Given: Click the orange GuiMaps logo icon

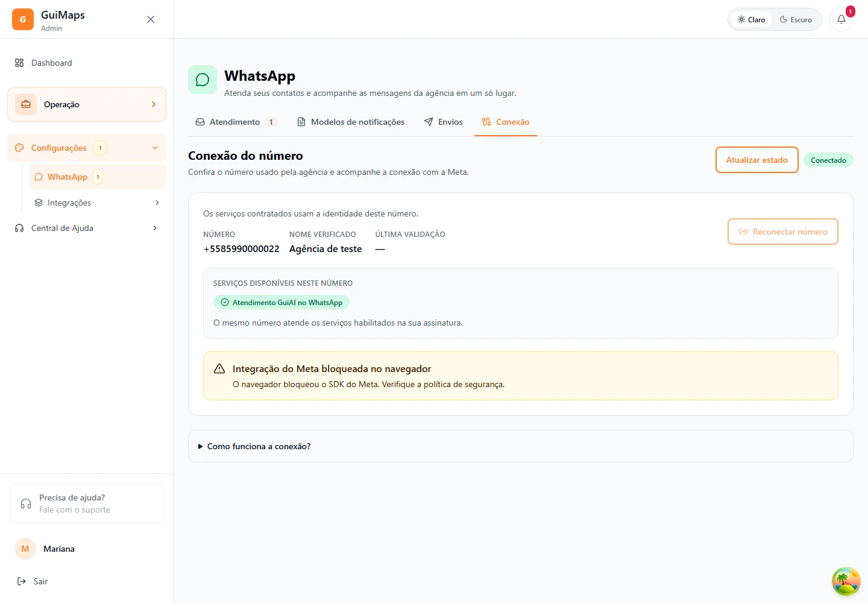Looking at the screenshot, I should coord(23,19).
